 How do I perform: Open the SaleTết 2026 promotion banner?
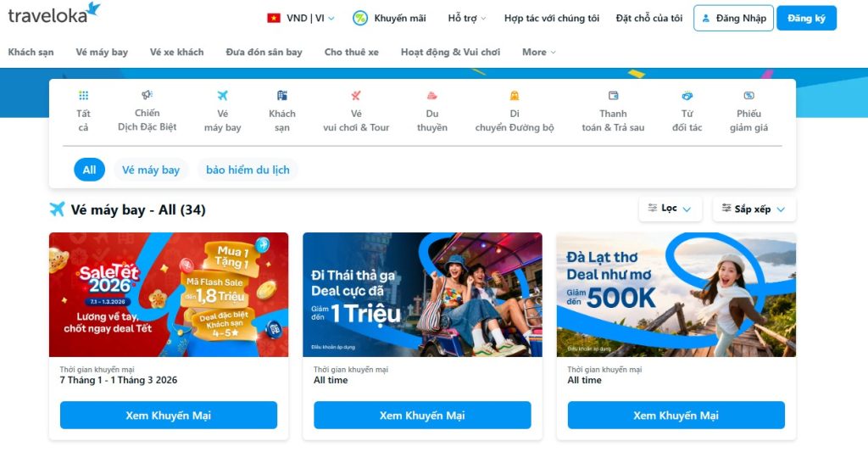coord(169,294)
